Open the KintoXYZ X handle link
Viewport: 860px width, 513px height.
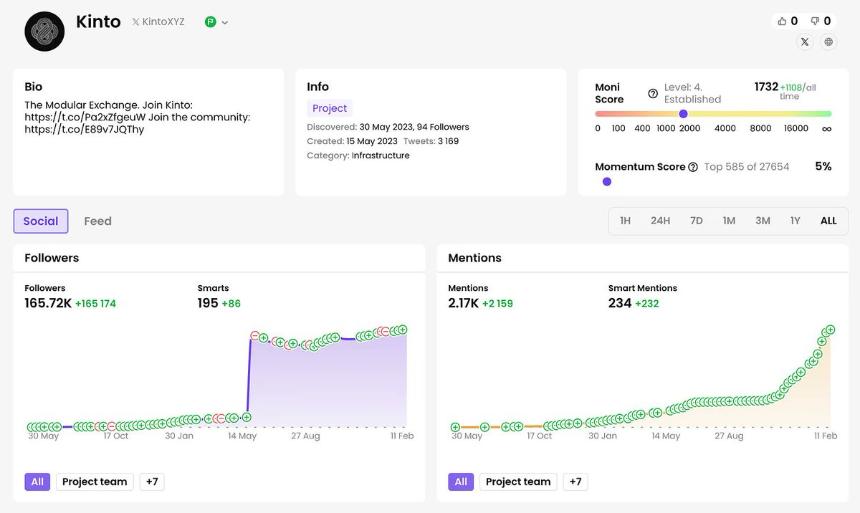pyautogui.click(x=158, y=22)
